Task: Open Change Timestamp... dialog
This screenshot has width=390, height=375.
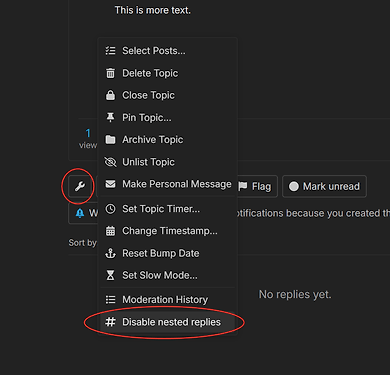Action: pyautogui.click(x=168, y=231)
